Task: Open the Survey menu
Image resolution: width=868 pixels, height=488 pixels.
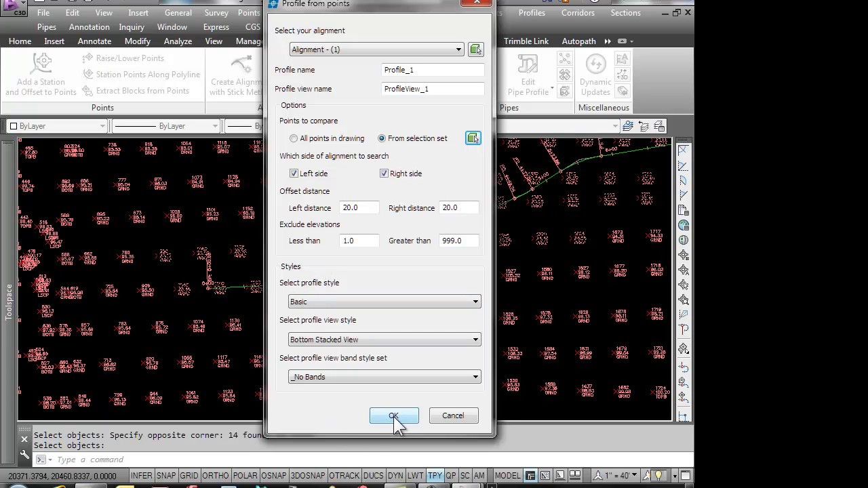Action: point(216,13)
